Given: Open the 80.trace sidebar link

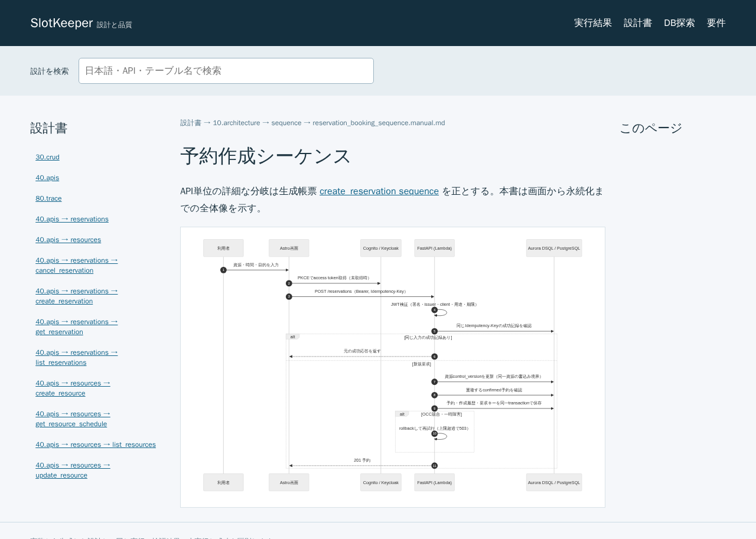Looking at the screenshot, I should [48, 198].
